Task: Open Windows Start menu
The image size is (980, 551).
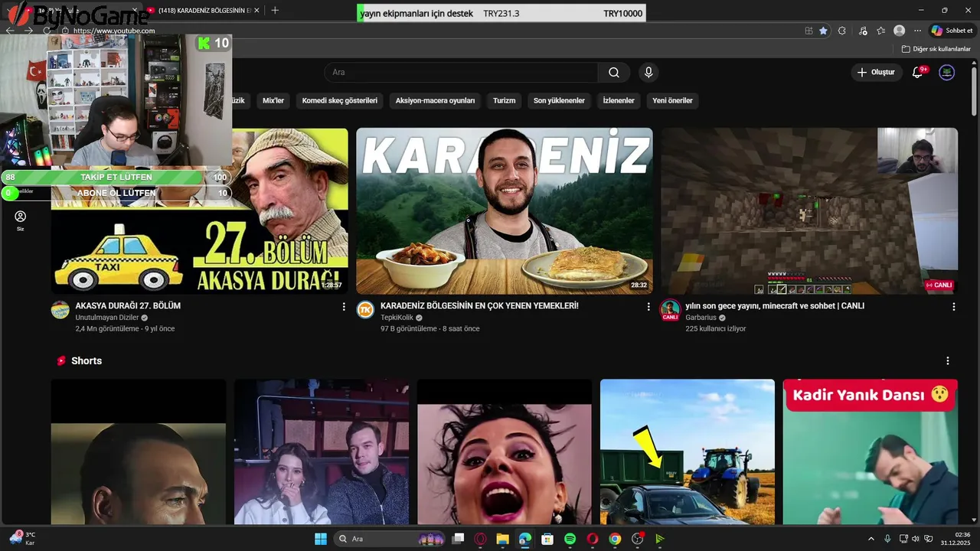Action: click(x=321, y=539)
